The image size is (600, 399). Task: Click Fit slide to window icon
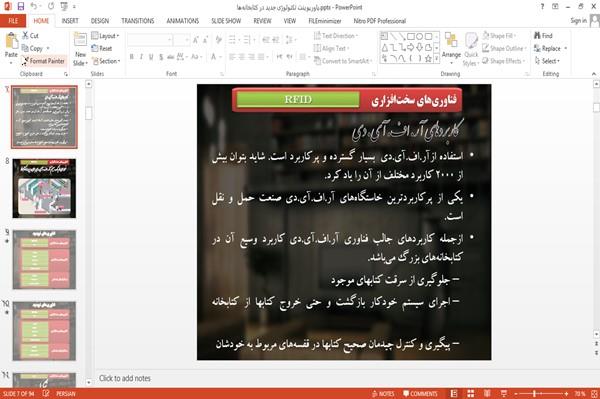595,394
